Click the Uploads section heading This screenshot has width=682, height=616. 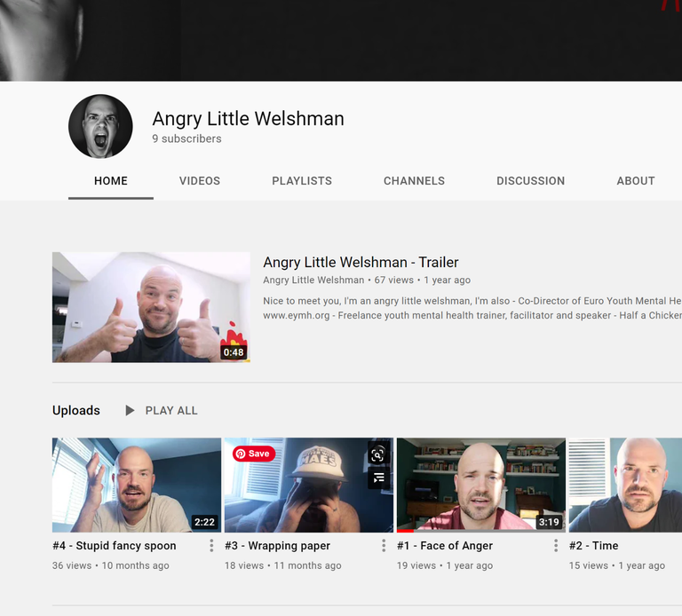pyautogui.click(x=76, y=410)
